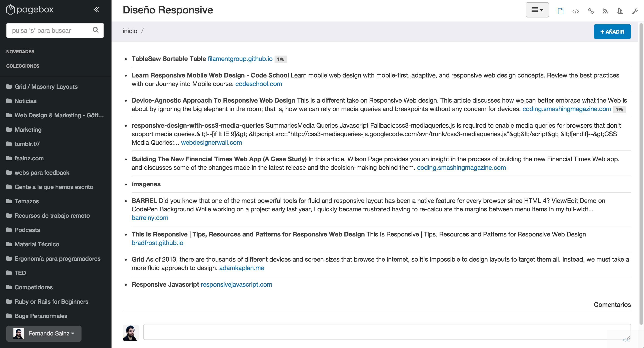This screenshot has width=644, height=348.
Task: Open comment badge on Device-Agnostic Approach item
Action: tap(619, 109)
